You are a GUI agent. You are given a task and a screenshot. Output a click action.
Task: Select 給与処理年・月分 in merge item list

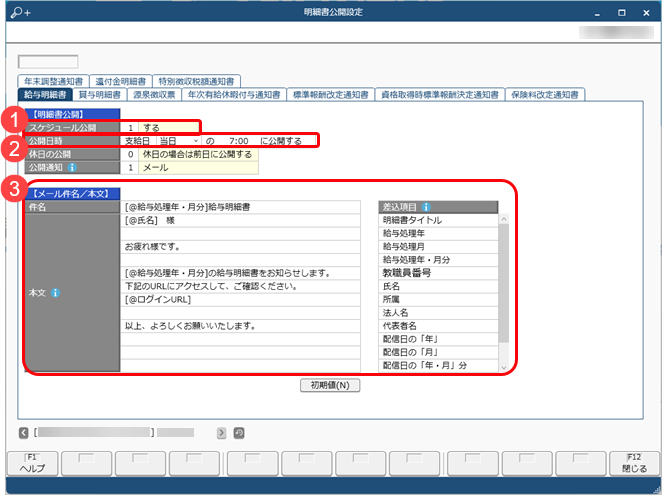(438, 260)
